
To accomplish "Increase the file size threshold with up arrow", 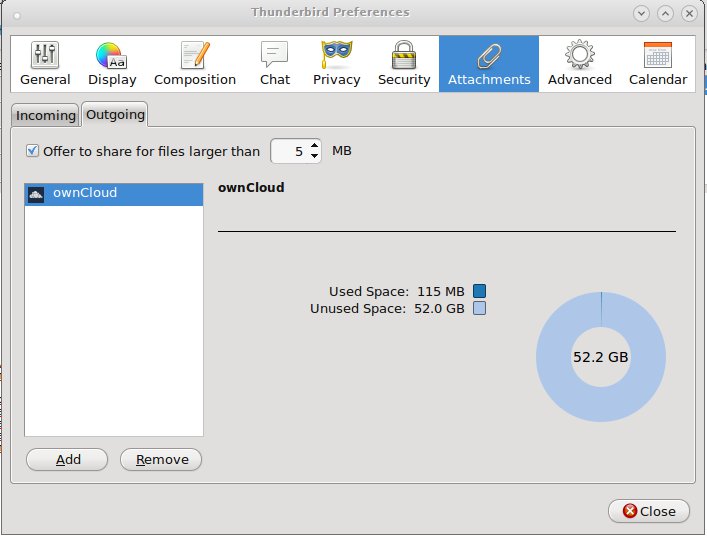I will tap(315, 145).
